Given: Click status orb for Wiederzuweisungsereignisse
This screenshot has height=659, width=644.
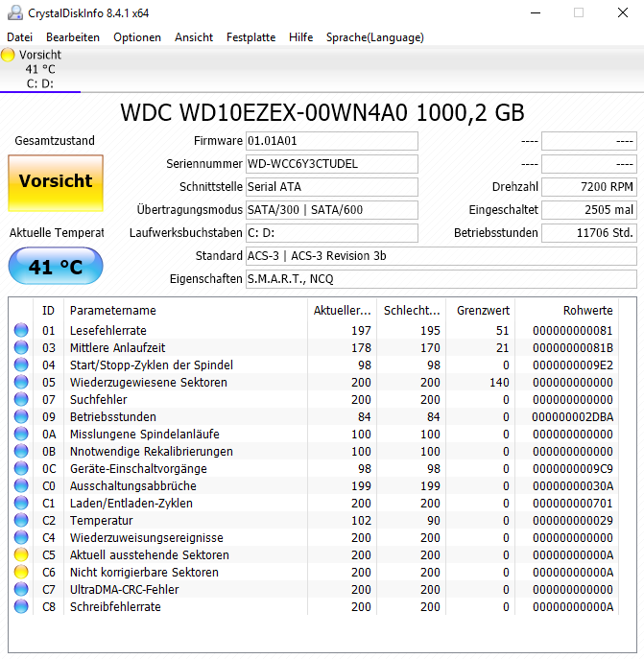Looking at the screenshot, I should [x=21, y=537].
